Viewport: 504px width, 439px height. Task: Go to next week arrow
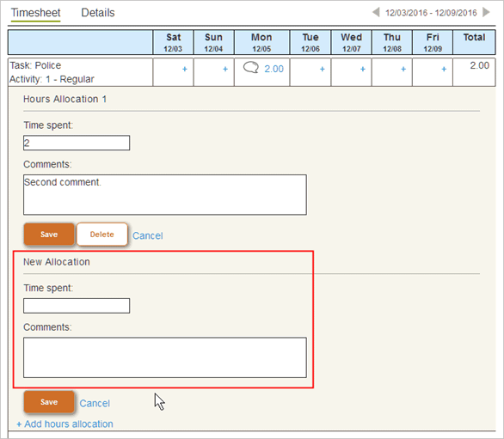(486, 13)
